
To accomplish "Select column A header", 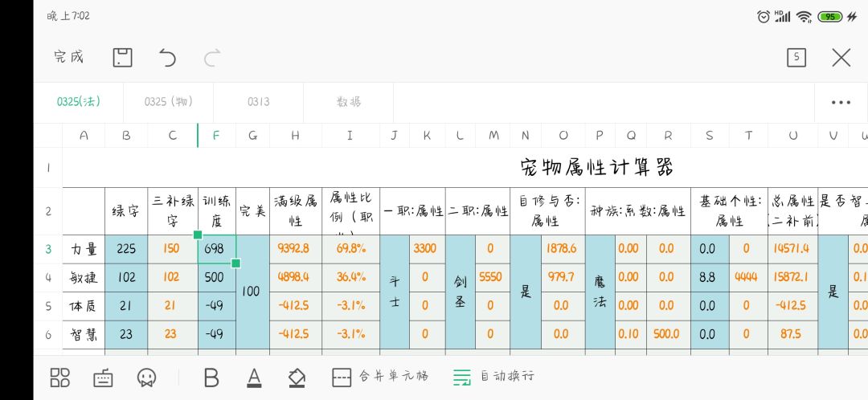I will pos(84,136).
